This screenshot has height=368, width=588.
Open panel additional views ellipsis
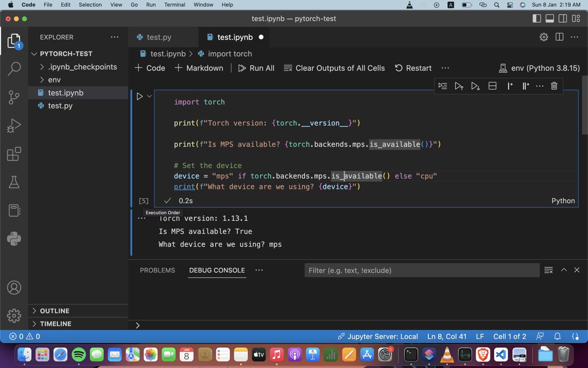click(259, 270)
